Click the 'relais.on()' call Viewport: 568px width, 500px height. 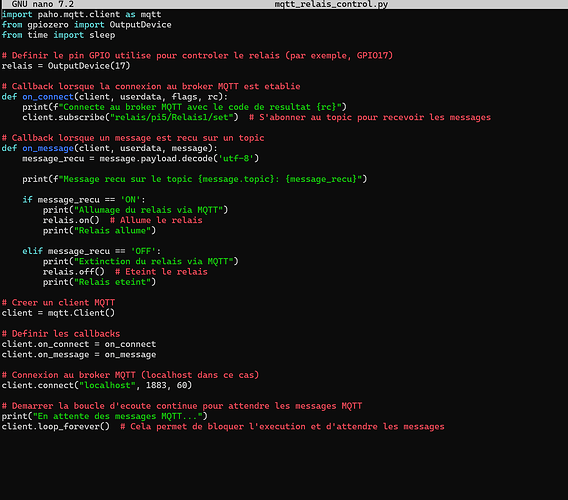point(71,220)
